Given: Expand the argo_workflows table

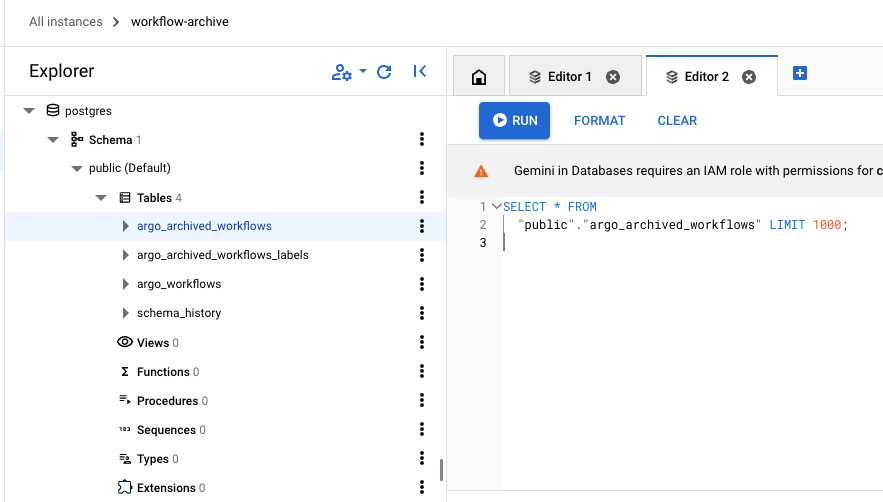Looking at the screenshot, I should pos(126,284).
